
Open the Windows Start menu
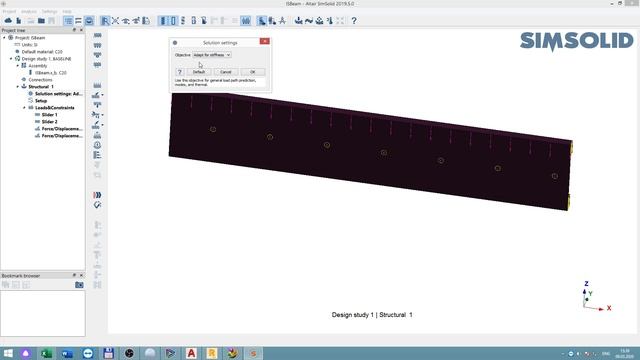(x=8, y=353)
